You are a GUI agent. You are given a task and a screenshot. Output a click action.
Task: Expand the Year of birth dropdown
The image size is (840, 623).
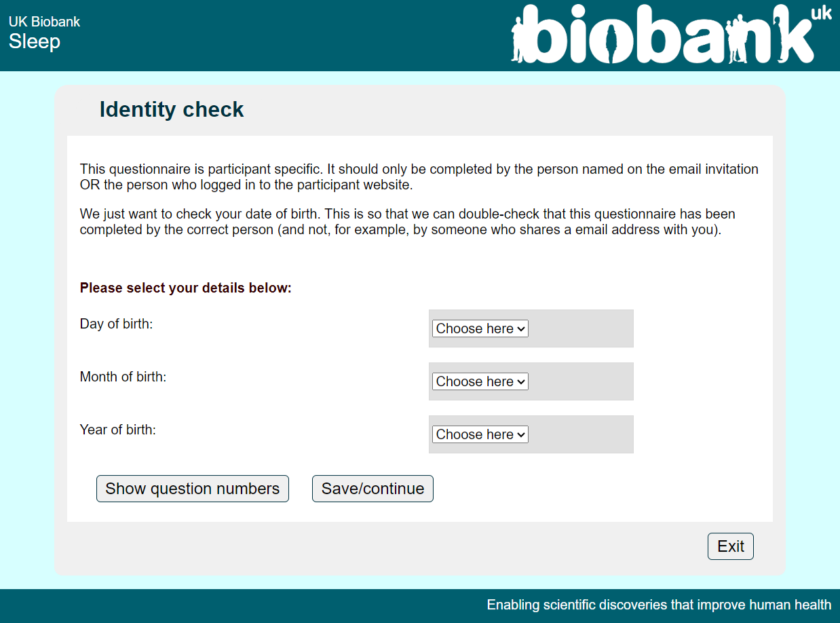480,434
